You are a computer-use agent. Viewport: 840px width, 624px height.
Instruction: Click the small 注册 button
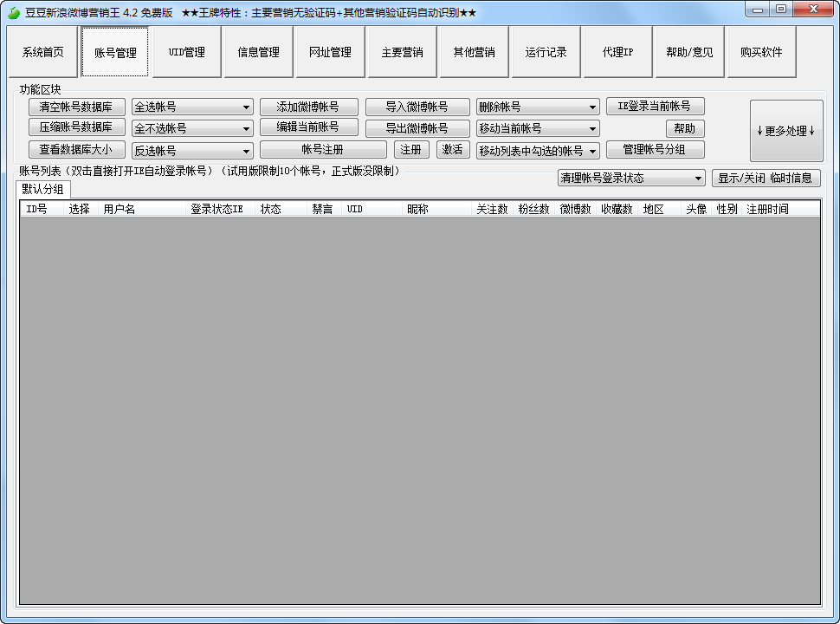[411, 149]
